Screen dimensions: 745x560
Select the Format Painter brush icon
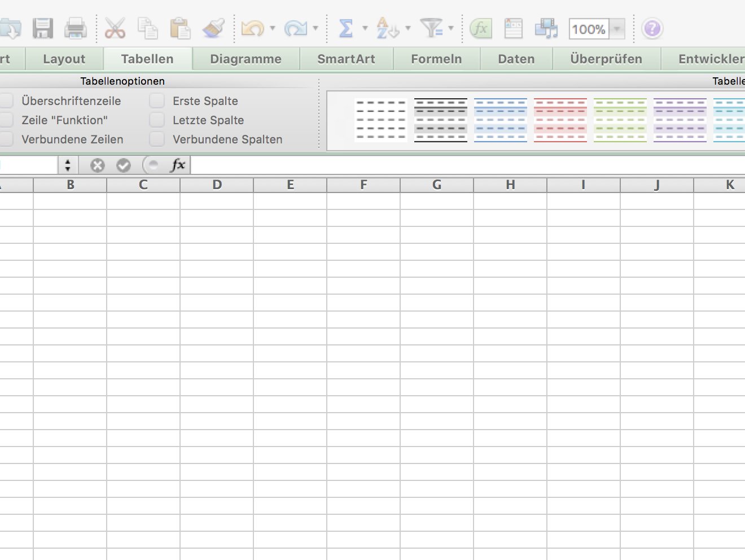point(213,28)
